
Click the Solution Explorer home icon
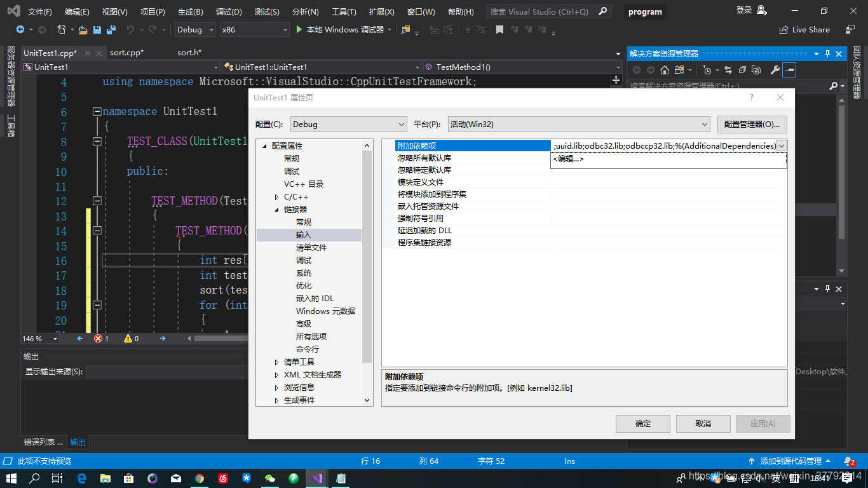pyautogui.click(x=665, y=70)
